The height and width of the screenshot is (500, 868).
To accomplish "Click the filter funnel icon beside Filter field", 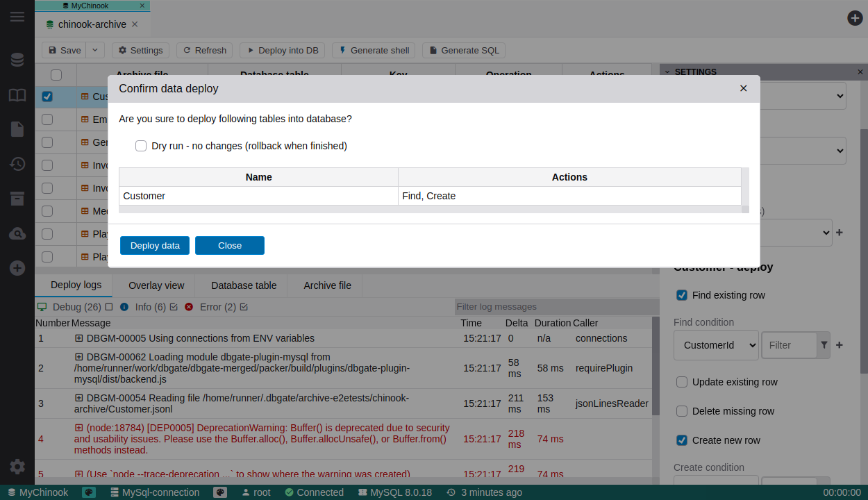I will pos(824,345).
